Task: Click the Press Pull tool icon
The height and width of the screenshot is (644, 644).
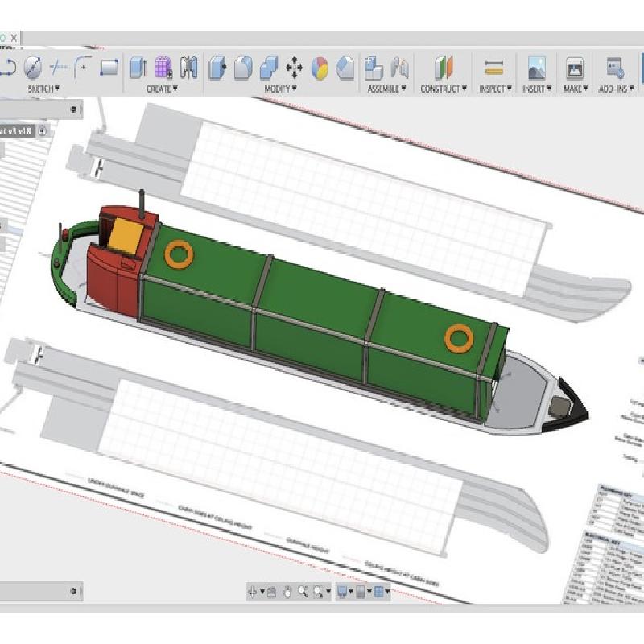Action: pyautogui.click(x=217, y=68)
